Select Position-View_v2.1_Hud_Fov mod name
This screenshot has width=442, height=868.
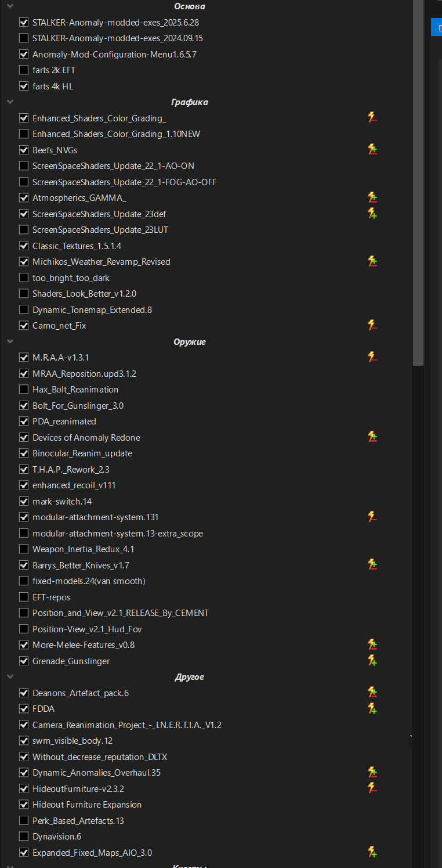click(x=87, y=629)
